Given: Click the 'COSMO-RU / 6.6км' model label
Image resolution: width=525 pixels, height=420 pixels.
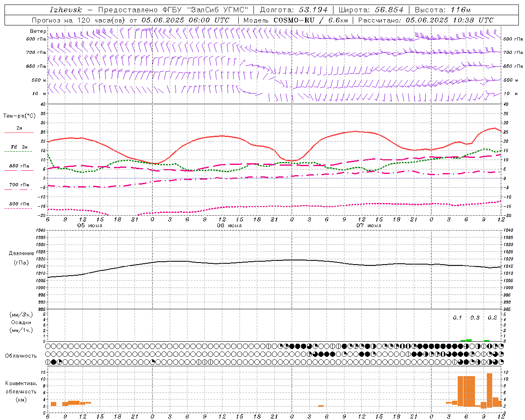Looking at the screenshot, I should click(311, 20).
